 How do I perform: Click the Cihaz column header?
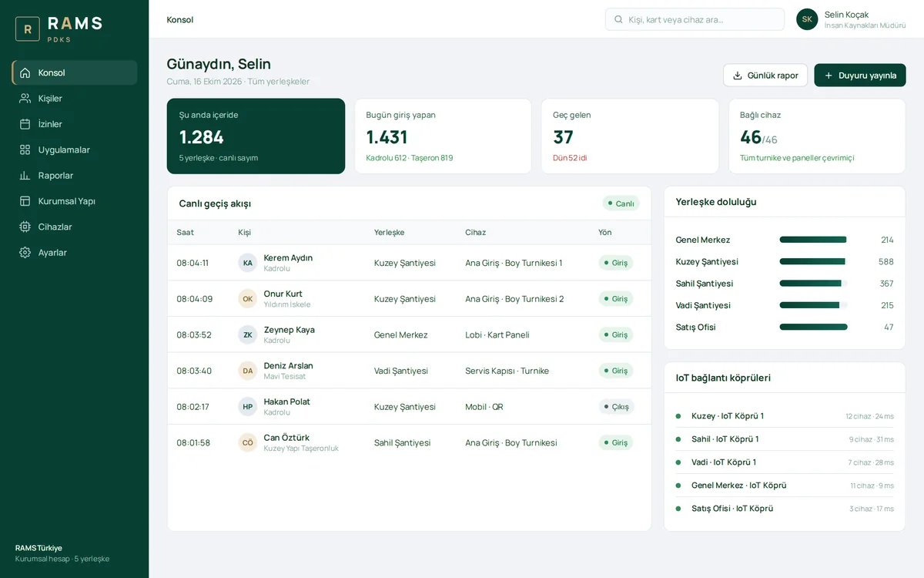tap(475, 232)
